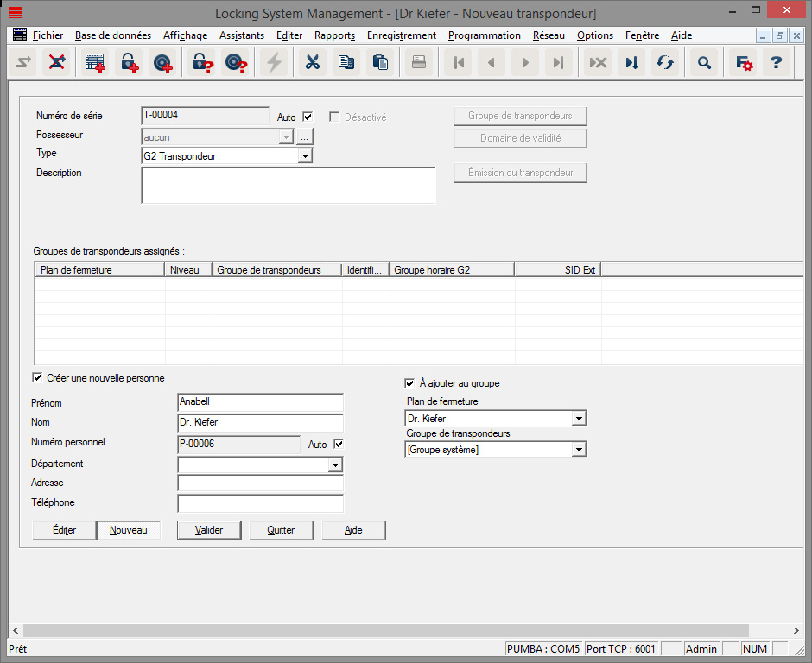
Task: Uncheck Auto next to Numéro de série
Action: (308, 117)
